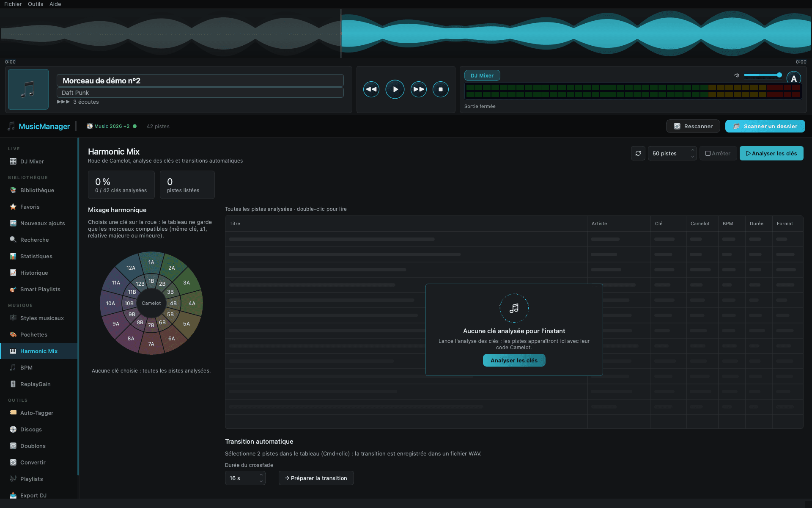This screenshot has height=508, width=812.
Task: Click the volume slider handle
Action: (779, 75)
